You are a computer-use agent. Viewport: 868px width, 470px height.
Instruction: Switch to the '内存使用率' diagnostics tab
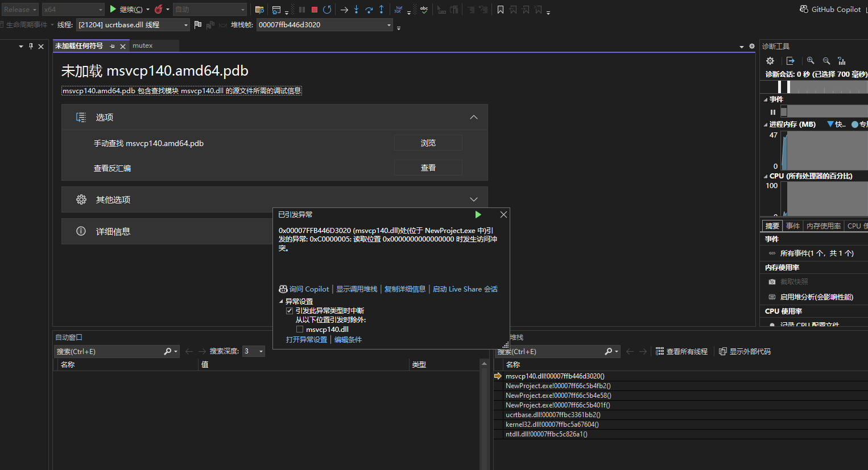point(824,226)
